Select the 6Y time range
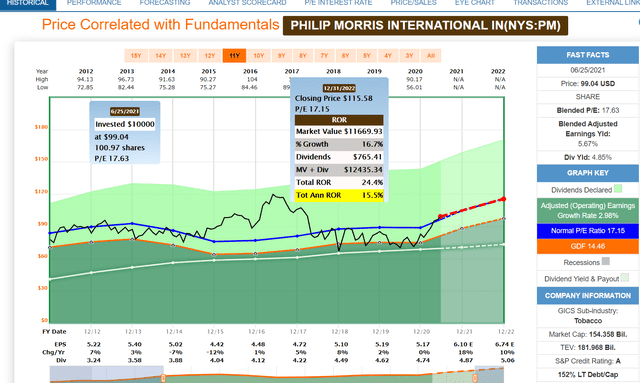The height and width of the screenshot is (383, 640). pyautogui.click(x=345, y=56)
